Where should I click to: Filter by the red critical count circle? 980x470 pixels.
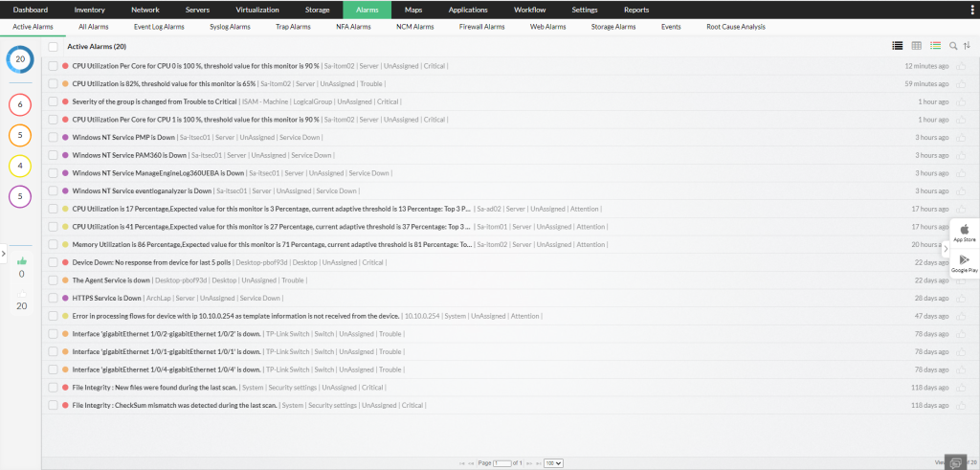pos(22,102)
